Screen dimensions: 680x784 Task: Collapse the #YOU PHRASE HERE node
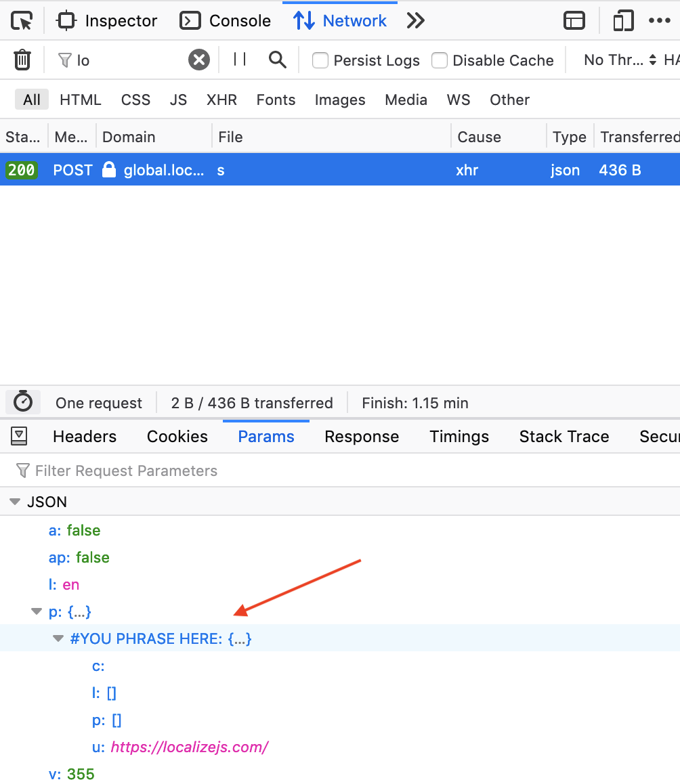click(x=58, y=638)
